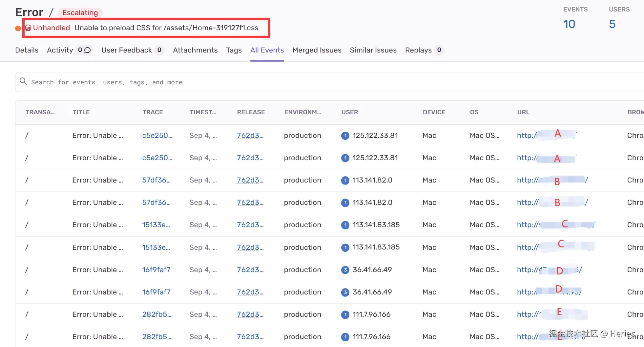
Task: Select the Replays tab
Action: pyautogui.click(x=418, y=50)
